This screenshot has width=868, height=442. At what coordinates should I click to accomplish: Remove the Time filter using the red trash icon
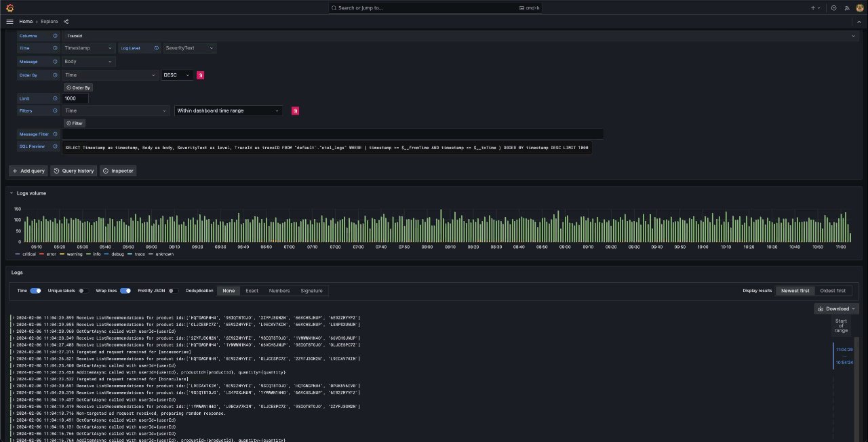click(295, 110)
